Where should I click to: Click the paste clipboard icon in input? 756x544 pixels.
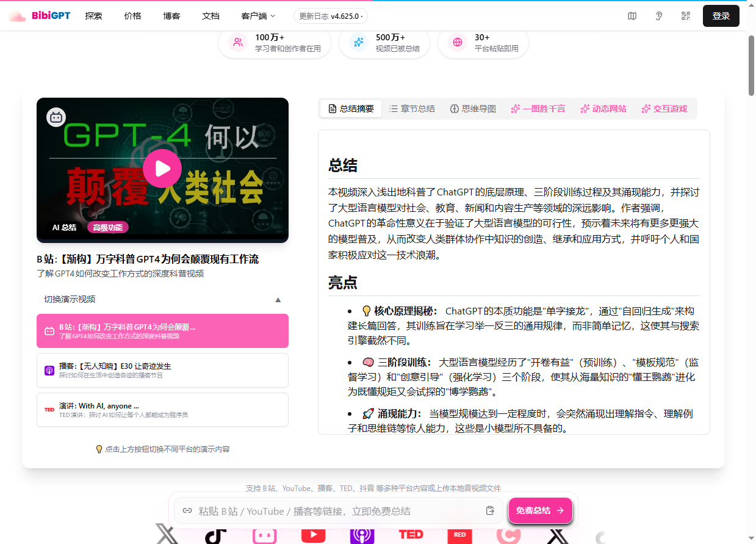[490, 510]
